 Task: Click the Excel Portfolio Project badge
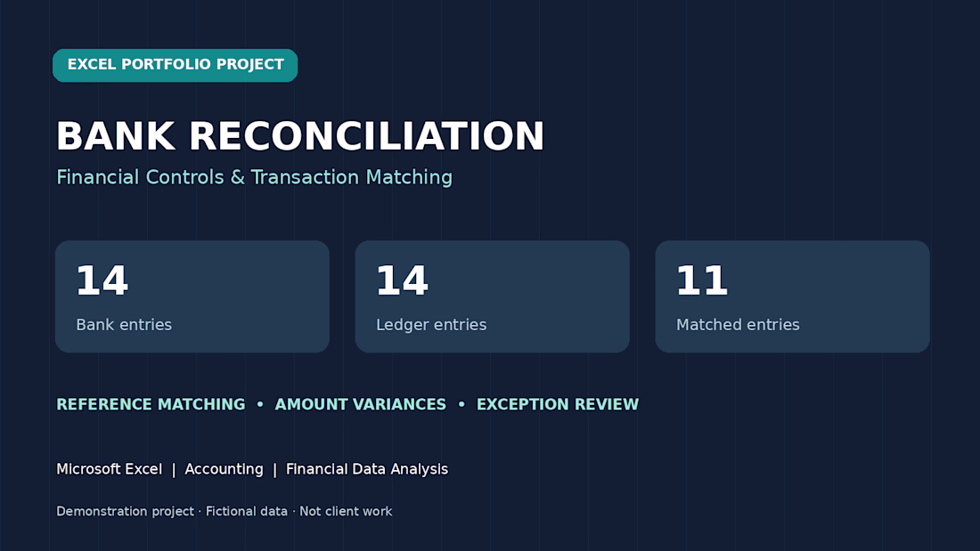(175, 65)
